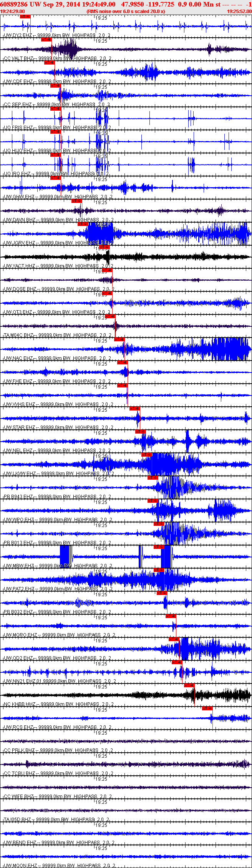Click the red pick marker on UW LKVW trace
The height and width of the screenshot is (868, 252).
[147, 455]
